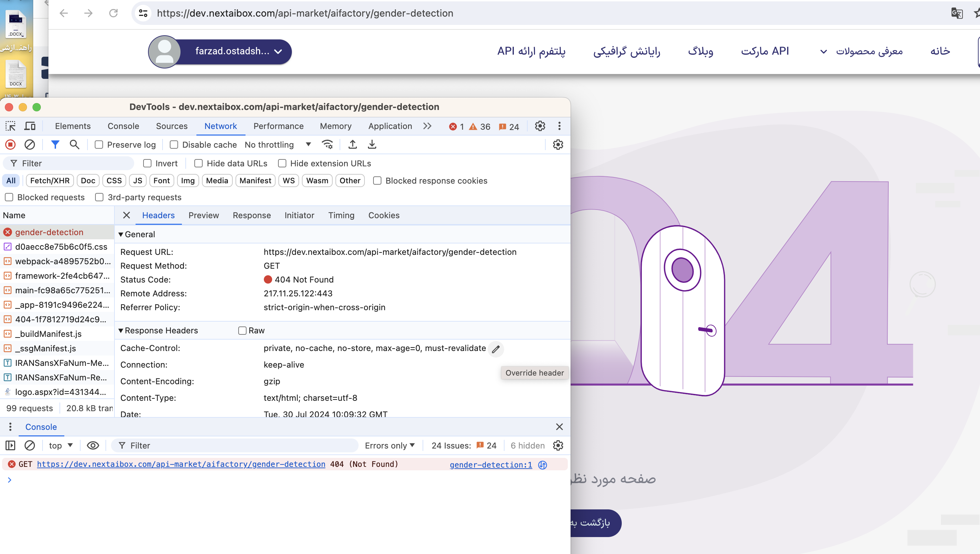The width and height of the screenshot is (980, 554).
Task: Open Errors only log level dropdown
Action: (389, 445)
